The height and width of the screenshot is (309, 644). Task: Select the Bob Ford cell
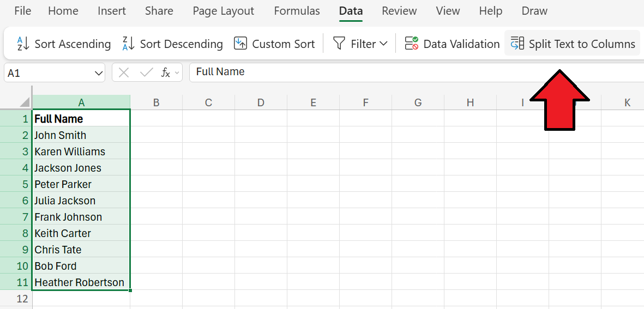(81, 266)
